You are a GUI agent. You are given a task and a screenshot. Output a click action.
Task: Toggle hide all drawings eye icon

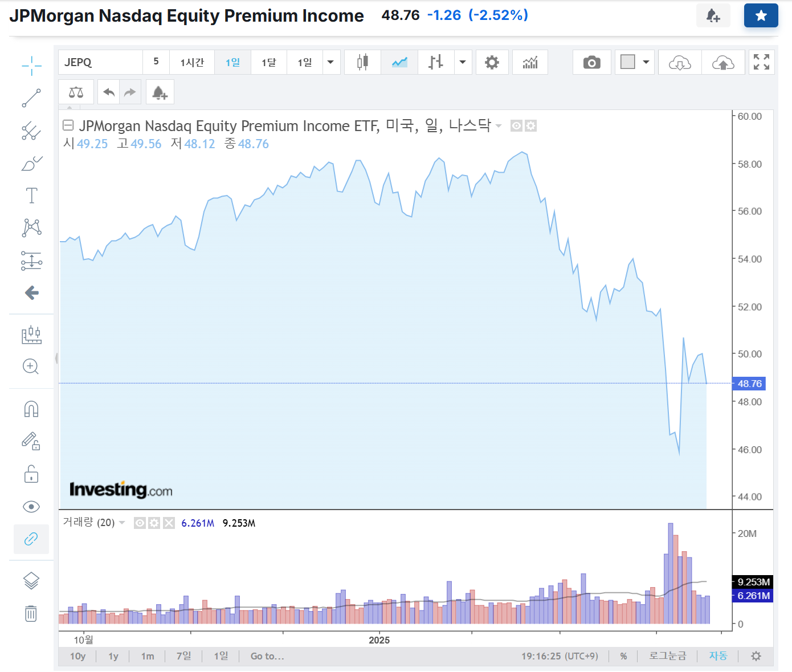pos(31,507)
